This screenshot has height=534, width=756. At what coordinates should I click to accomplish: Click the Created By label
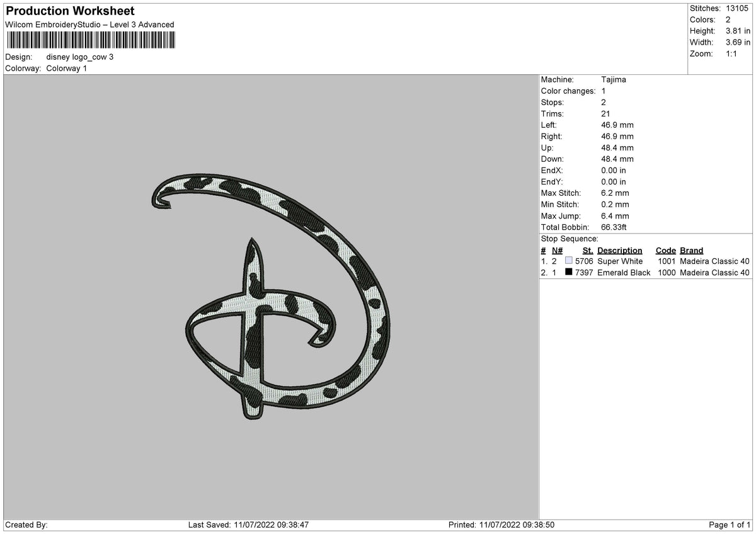[x=26, y=525]
